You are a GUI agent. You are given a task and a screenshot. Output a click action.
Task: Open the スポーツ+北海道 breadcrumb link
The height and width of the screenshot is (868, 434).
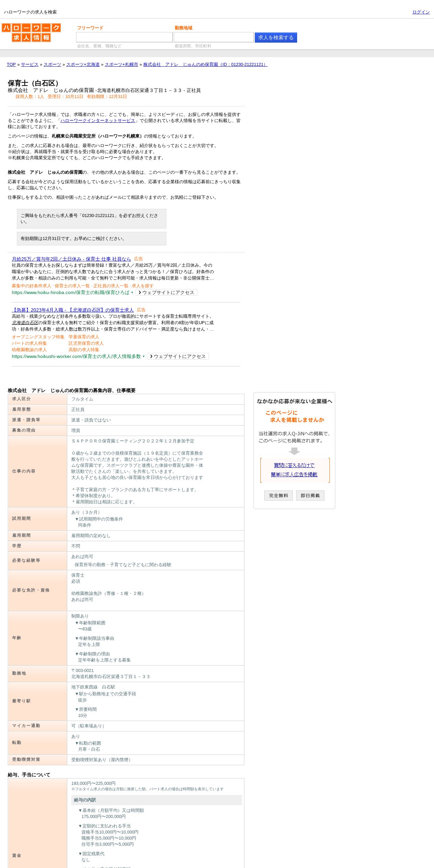(83, 65)
